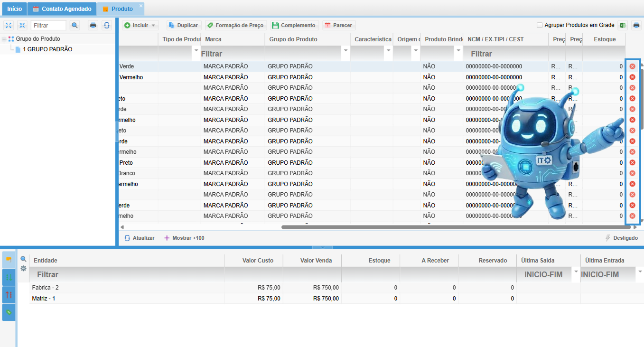Click the printer icon beside the Excel export
Image resolution: width=644 pixels, height=347 pixels.
636,25
